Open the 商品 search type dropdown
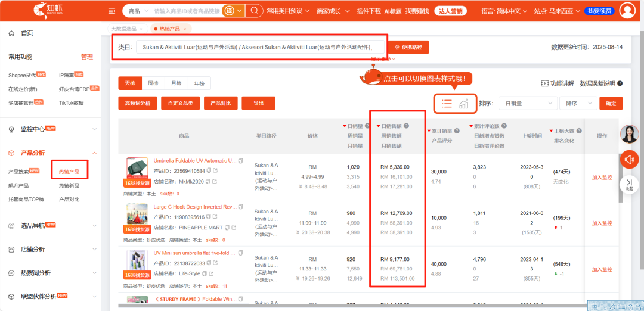Image resolution: width=644 pixels, height=311 pixels. [138, 11]
